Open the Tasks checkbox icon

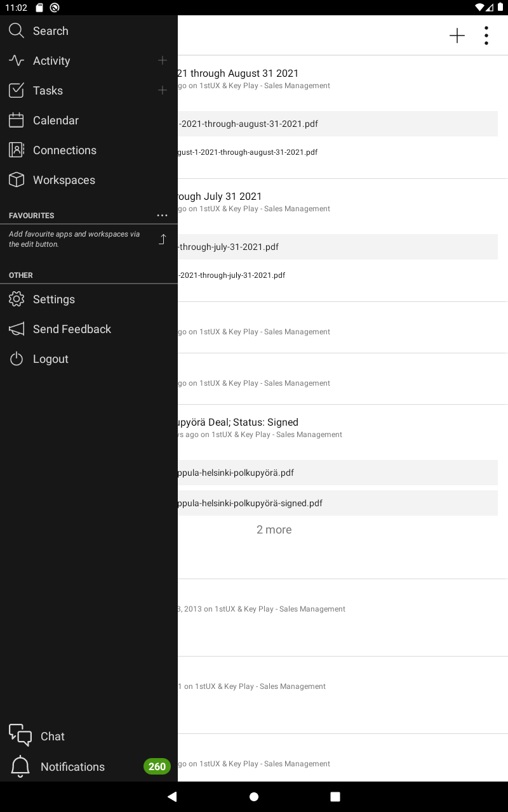click(x=17, y=90)
